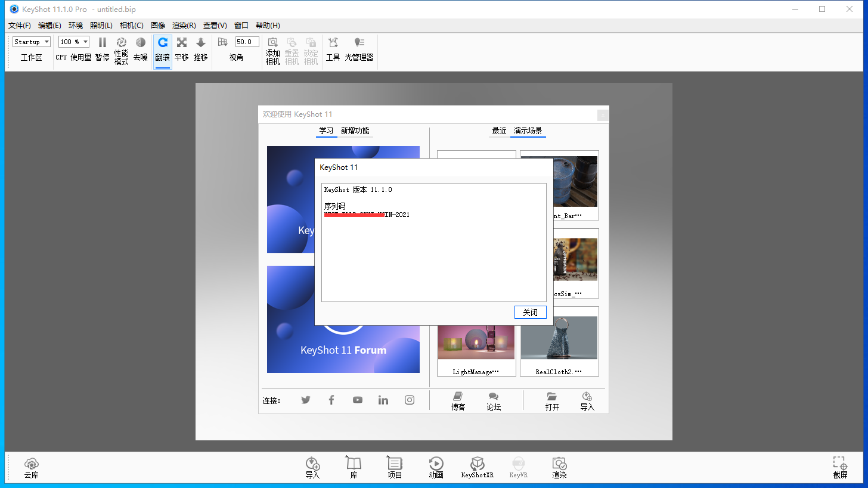Toggle the 动画 animation panel
The width and height of the screenshot is (868, 488).
pyautogui.click(x=436, y=468)
